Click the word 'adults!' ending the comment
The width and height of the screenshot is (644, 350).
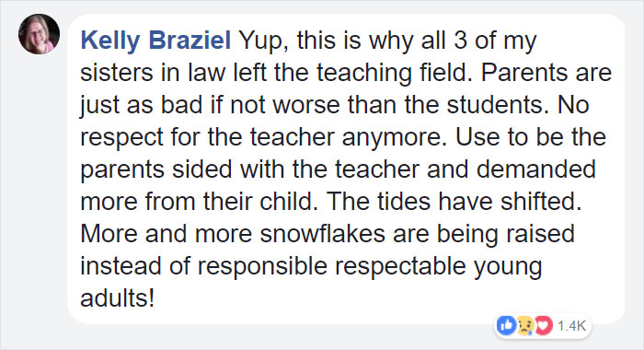click(118, 298)
